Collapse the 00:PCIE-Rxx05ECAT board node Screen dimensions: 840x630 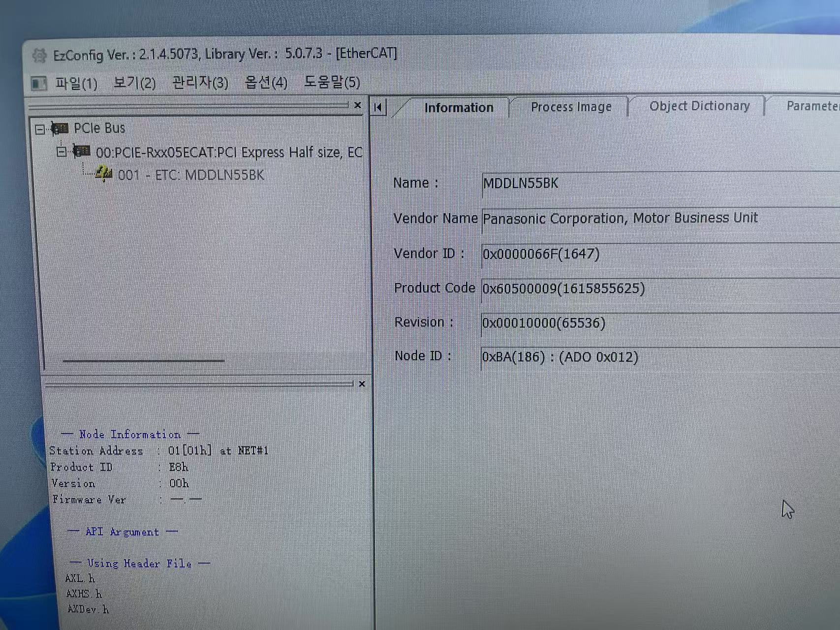(62, 152)
